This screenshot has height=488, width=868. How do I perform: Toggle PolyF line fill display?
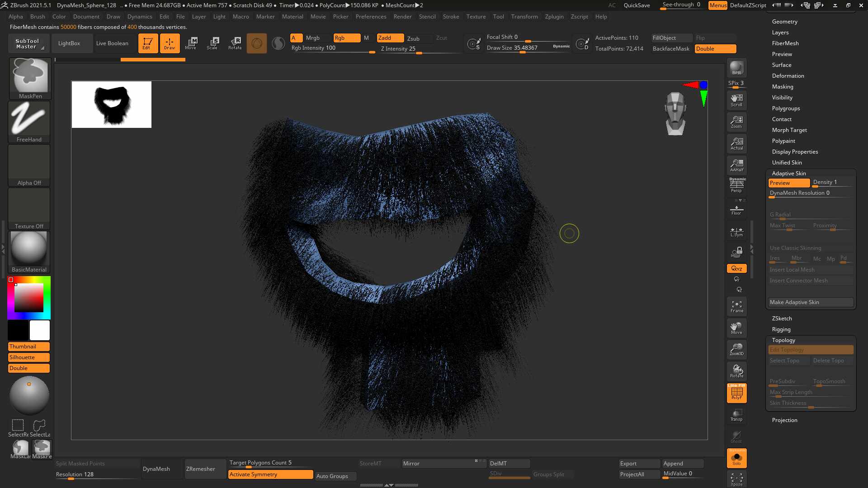[736, 393]
